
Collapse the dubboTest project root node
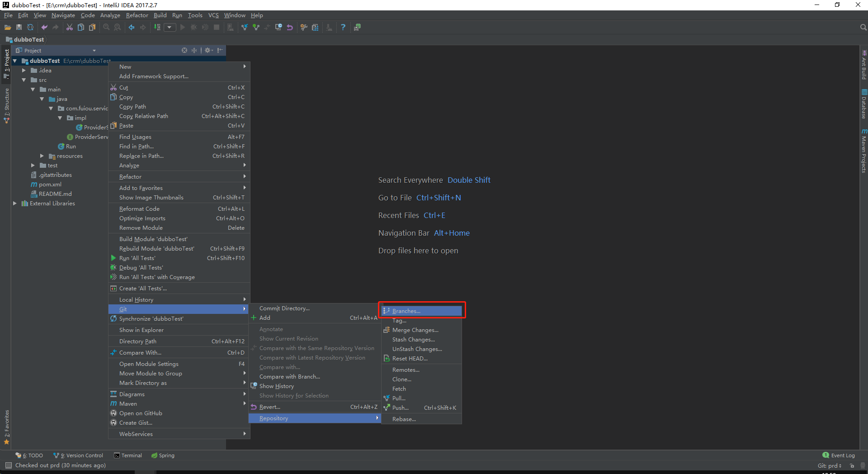point(15,61)
